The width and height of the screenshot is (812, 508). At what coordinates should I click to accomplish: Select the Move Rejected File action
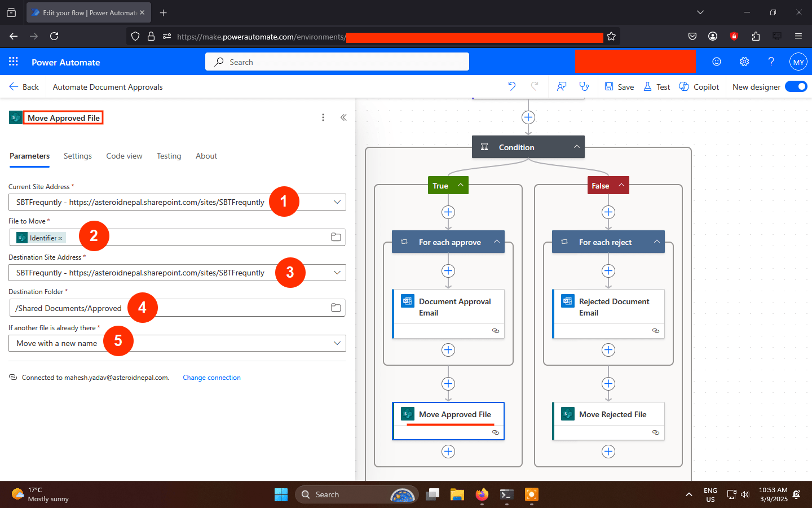tap(608, 421)
